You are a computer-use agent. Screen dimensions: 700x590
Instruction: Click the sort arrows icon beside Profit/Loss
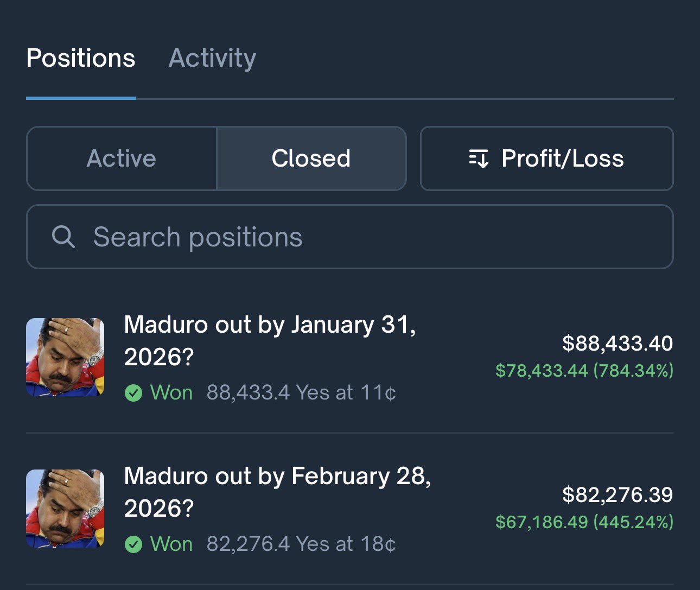479,158
